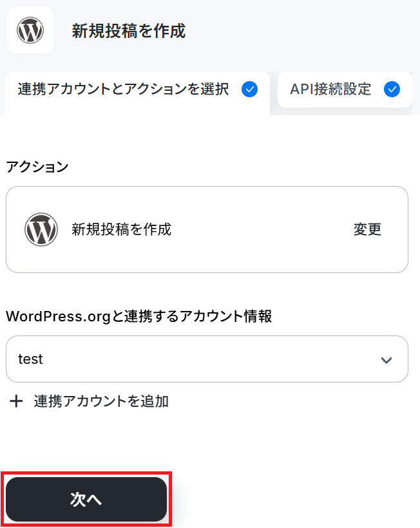
Task: Select the 新規投稿を作成 label in action card
Action: [121, 229]
